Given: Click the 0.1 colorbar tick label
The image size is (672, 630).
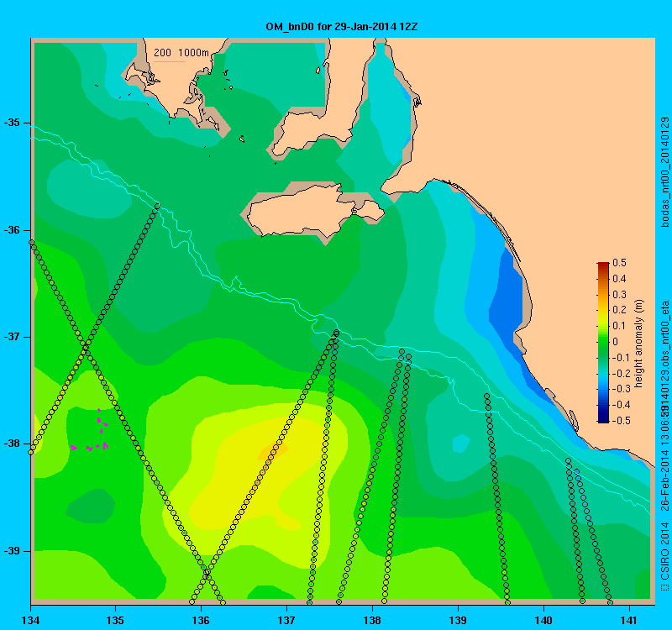Looking at the screenshot, I should [619, 326].
